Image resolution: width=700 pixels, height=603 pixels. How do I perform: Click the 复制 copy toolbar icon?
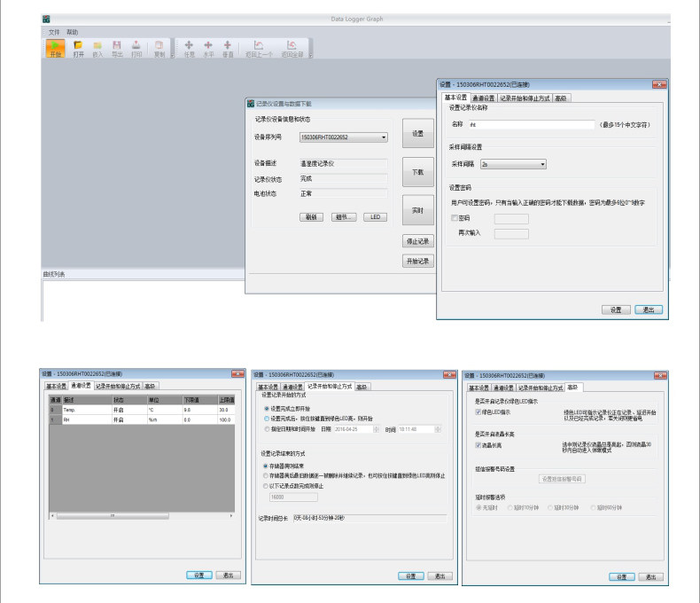pyautogui.click(x=159, y=48)
